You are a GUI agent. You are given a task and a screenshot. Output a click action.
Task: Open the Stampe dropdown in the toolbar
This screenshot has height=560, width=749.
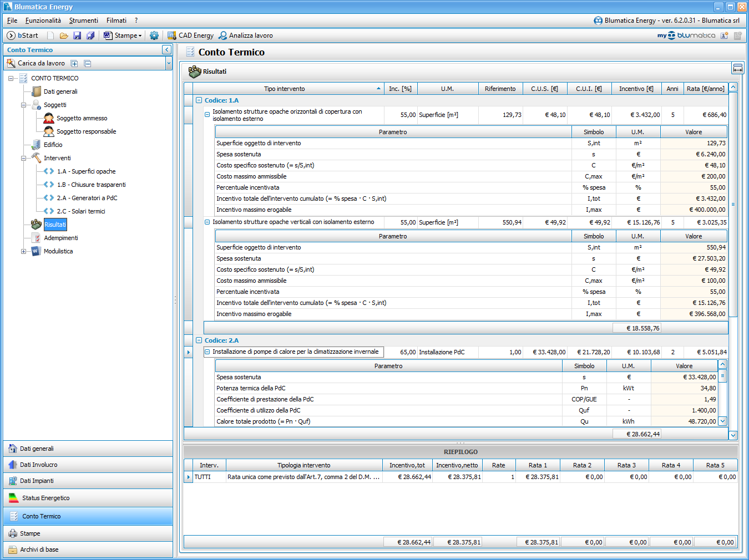coord(123,35)
